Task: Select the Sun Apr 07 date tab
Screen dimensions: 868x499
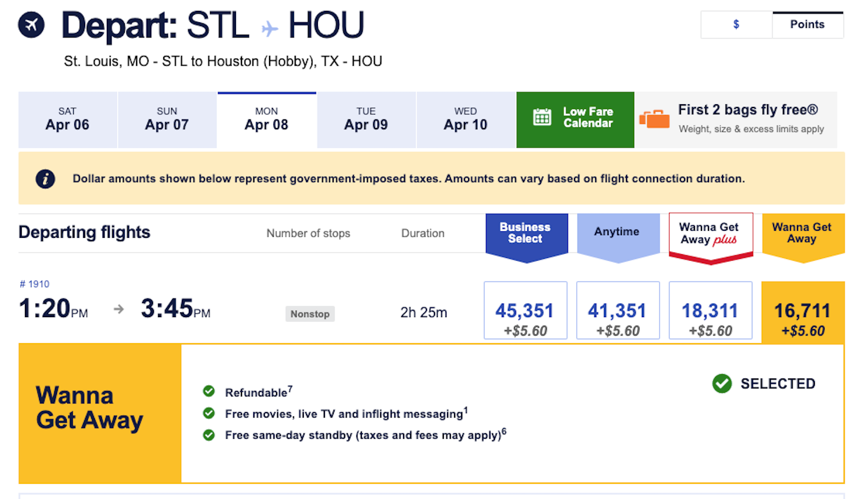Action: [x=167, y=120]
